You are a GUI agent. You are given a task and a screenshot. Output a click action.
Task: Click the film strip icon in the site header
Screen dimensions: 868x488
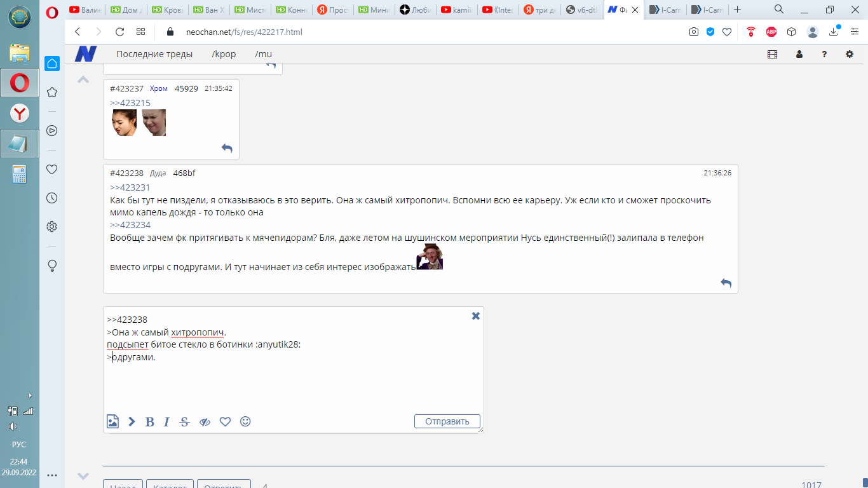point(772,54)
